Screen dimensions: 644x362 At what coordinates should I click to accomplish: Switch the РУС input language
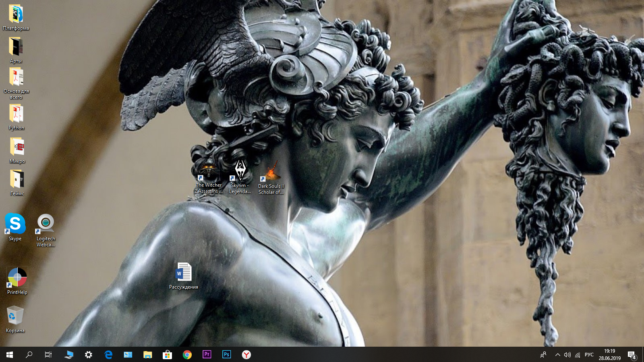[589, 355]
